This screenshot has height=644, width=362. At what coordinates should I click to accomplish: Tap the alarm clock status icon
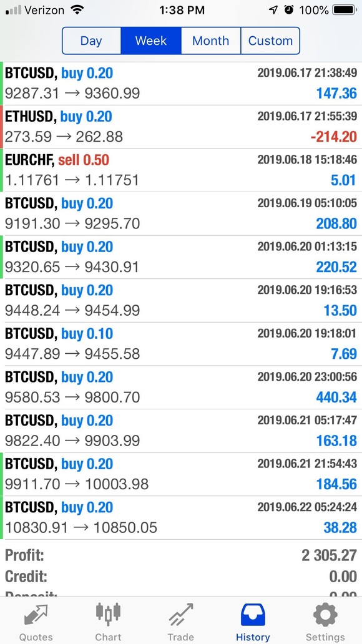pyautogui.click(x=289, y=10)
